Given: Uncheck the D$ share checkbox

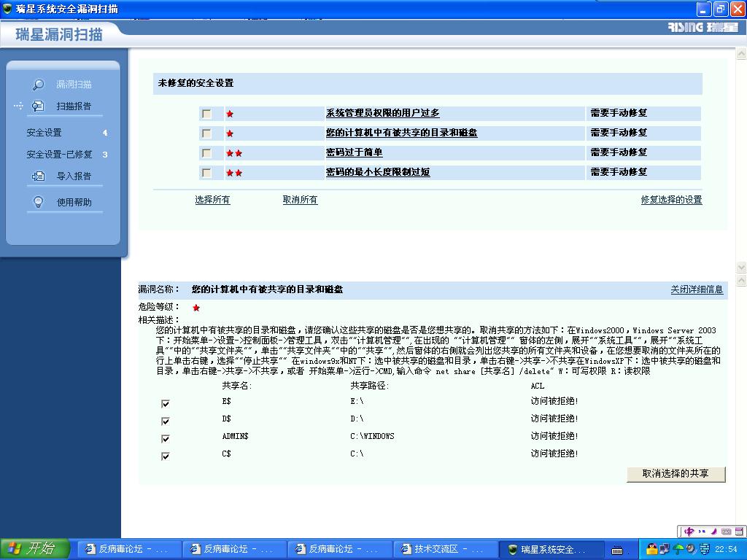Looking at the screenshot, I should click(166, 421).
